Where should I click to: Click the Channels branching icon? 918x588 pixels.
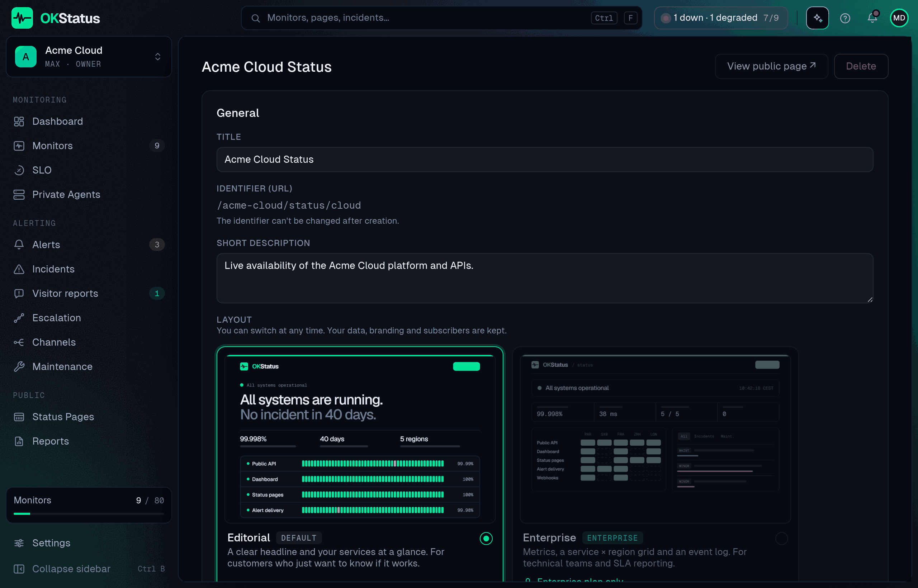19,342
